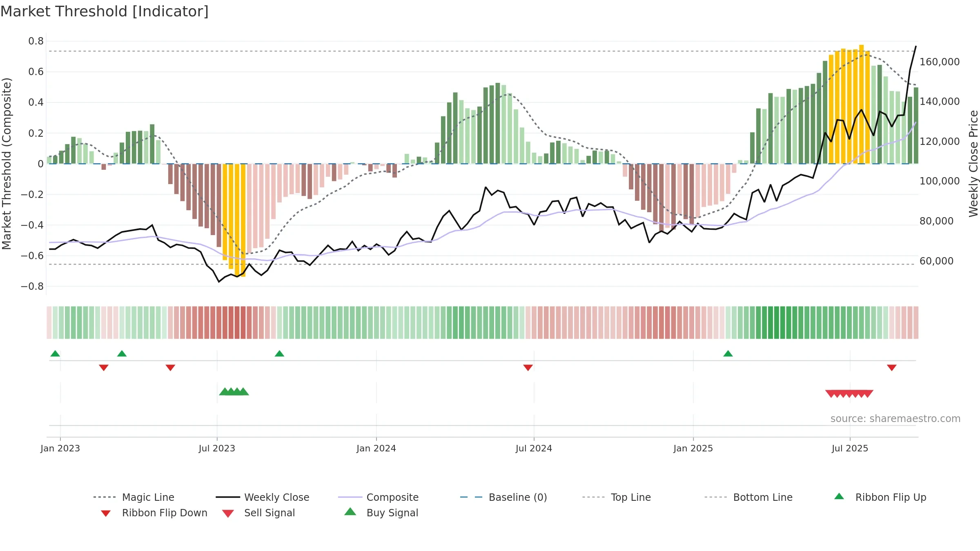Toggle the Weekly Close legend entry

pos(263,497)
